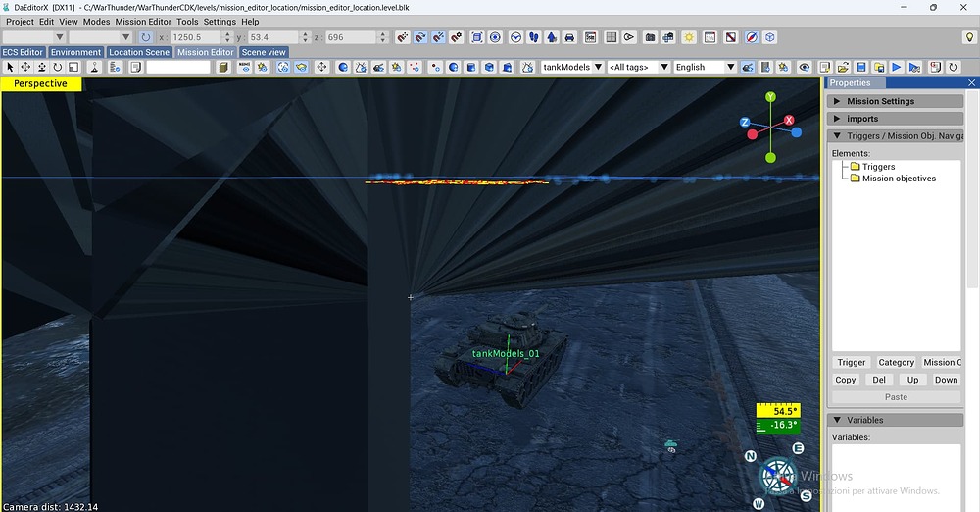
Task: Open the Project menu
Action: [20, 22]
